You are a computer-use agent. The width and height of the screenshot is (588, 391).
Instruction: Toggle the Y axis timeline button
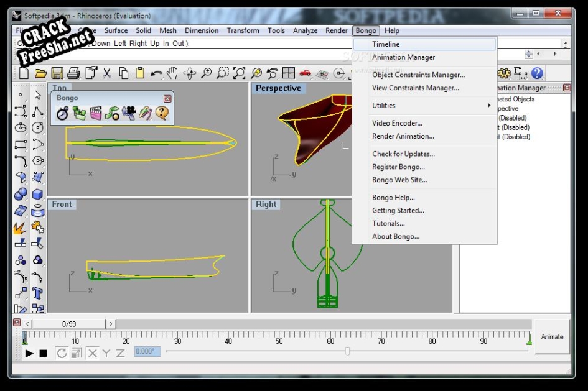(106, 353)
